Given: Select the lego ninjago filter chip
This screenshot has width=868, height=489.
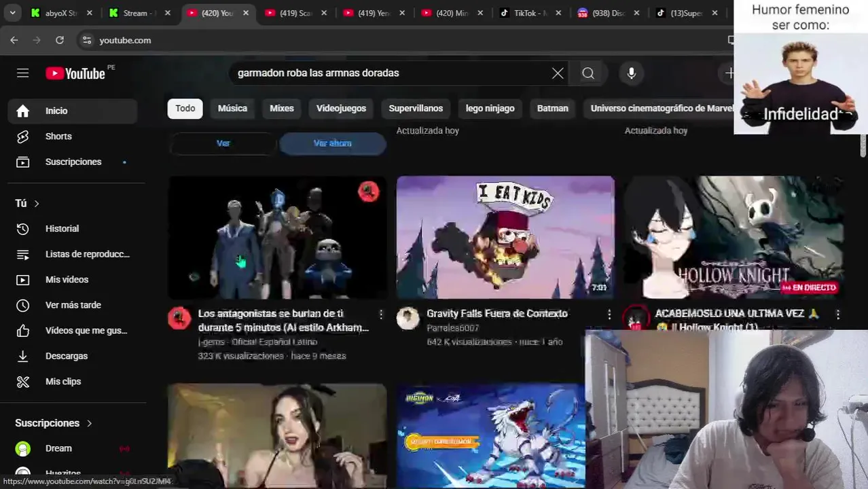Looking at the screenshot, I should click(x=490, y=109).
